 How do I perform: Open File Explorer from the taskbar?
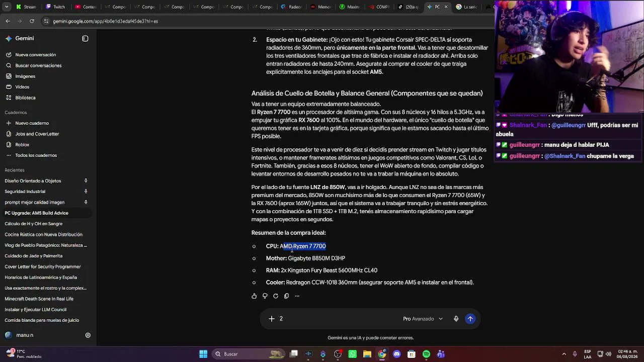tap(367, 354)
